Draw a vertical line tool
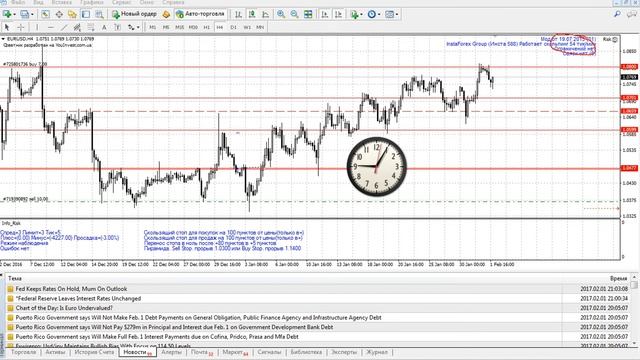The width and height of the screenshot is (640, 360). point(37,27)
